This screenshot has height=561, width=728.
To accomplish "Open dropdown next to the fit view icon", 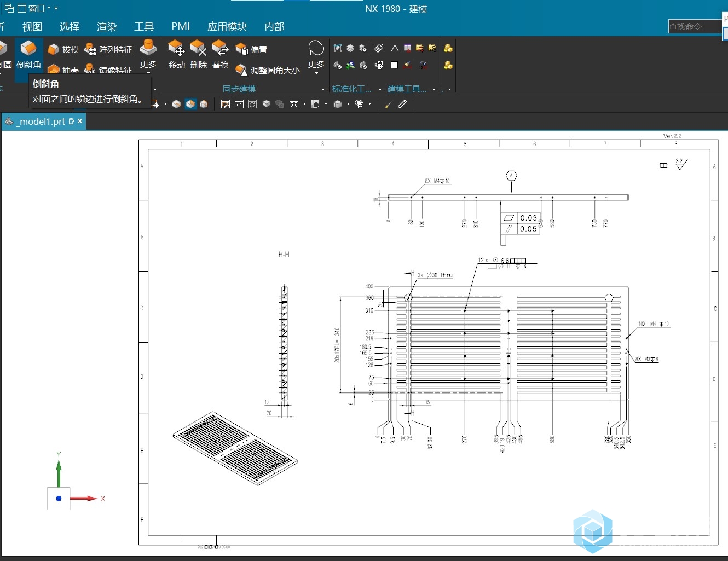I will tap(304, 104).
